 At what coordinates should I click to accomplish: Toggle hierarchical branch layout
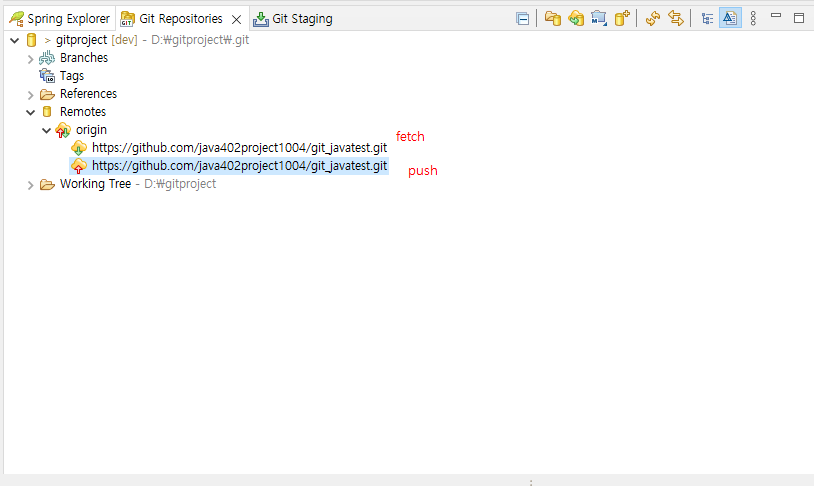tap(707, 19)
